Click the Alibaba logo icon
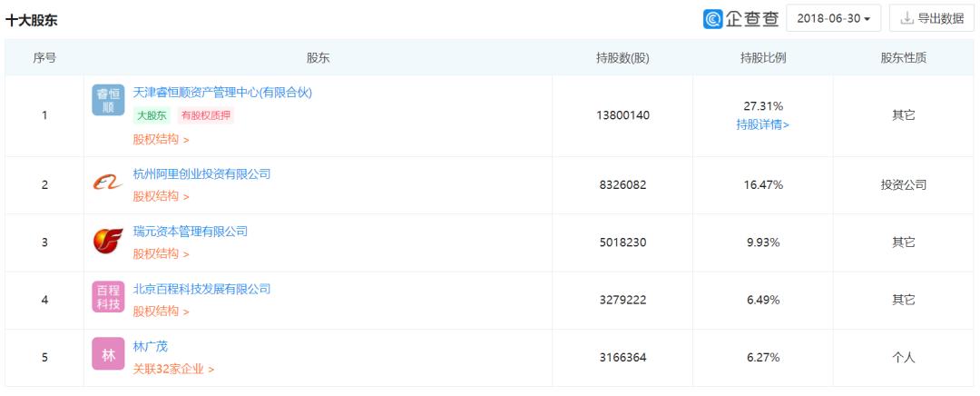Image resolution: width=980 pixels, height=396 pixels. coord(108,183)
